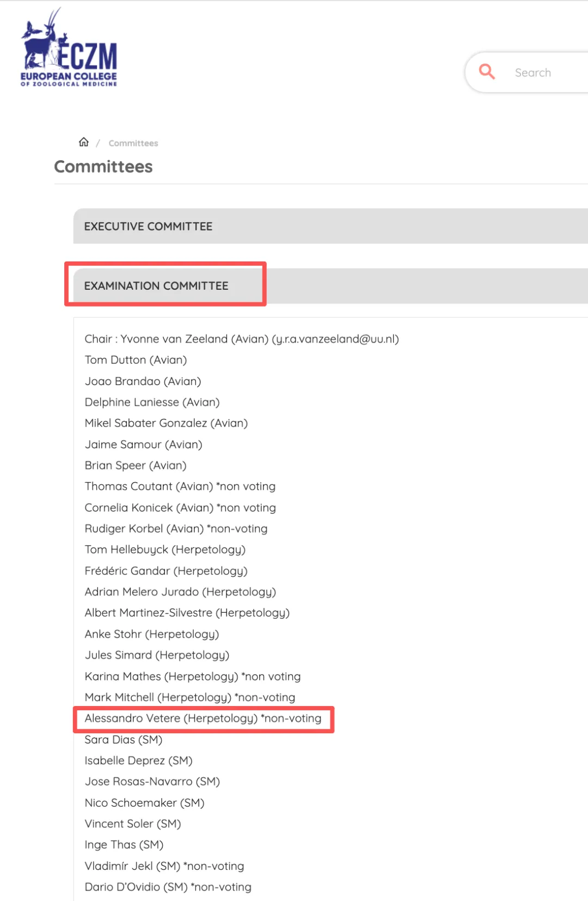Screen dimensions: 588x901
Task: Select Dario D'Ovidio (SM) non-voting entry
Action: pos(168,887)
